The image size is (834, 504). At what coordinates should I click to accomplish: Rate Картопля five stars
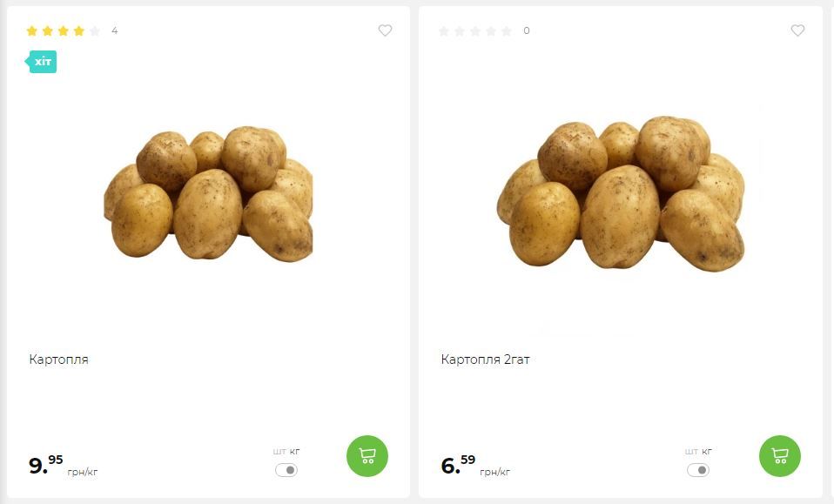coord(95,30)
